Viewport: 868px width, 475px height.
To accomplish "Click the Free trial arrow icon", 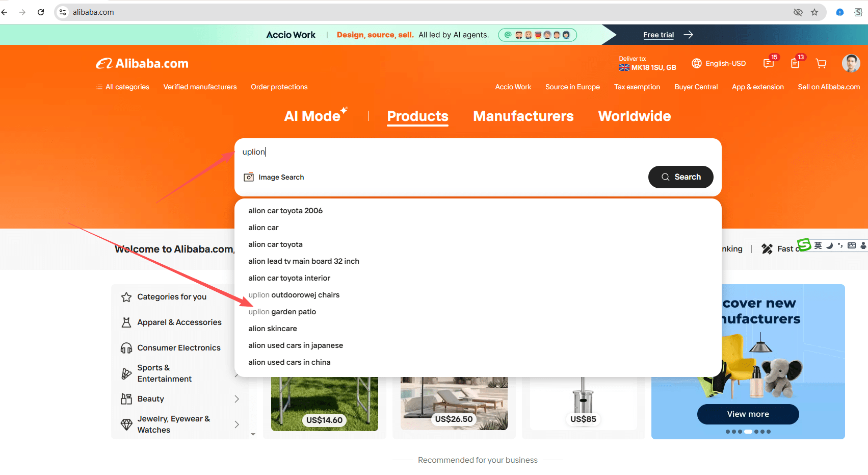I will coord(689,35).
